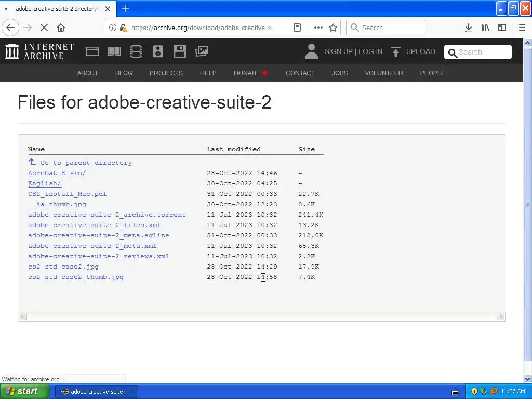Open the Wayback Machine web icon
This screenshot has width=532, height=399.
(92, 51)
